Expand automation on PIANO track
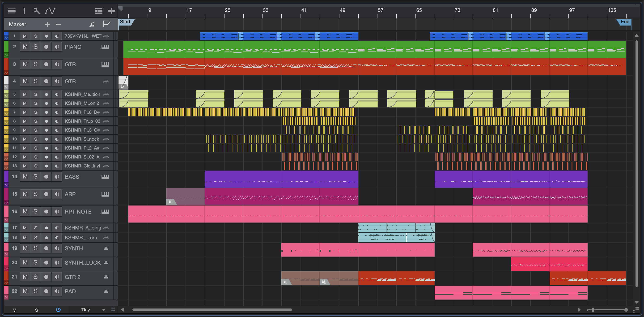644x317 pixels. tap(6, 55)
